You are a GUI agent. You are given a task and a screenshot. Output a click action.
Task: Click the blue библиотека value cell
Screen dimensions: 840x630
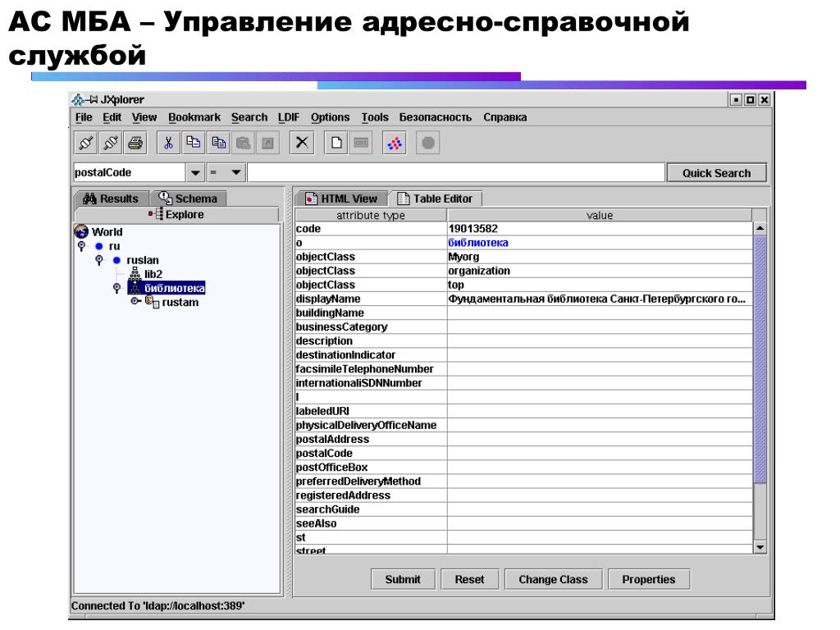point(600,243)
